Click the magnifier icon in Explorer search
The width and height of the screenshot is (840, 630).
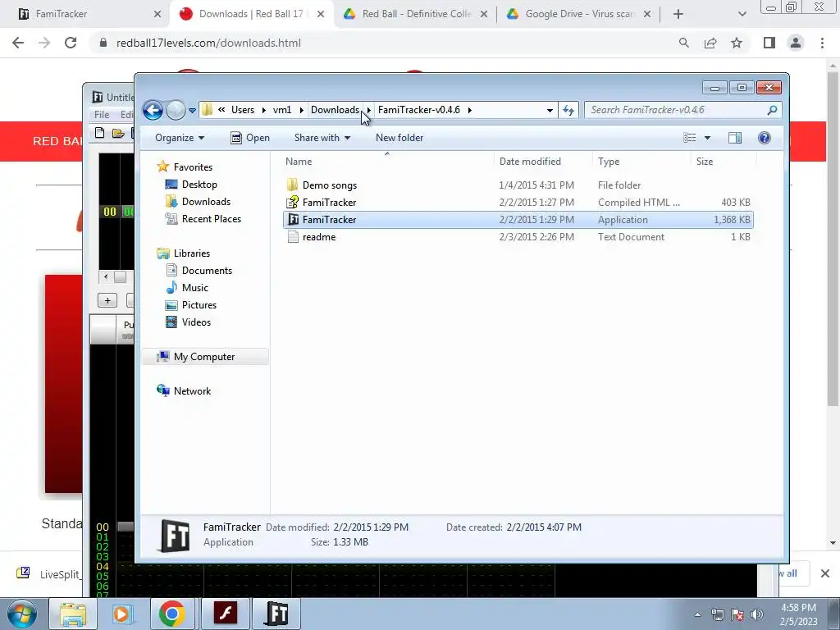click(772, 110)
